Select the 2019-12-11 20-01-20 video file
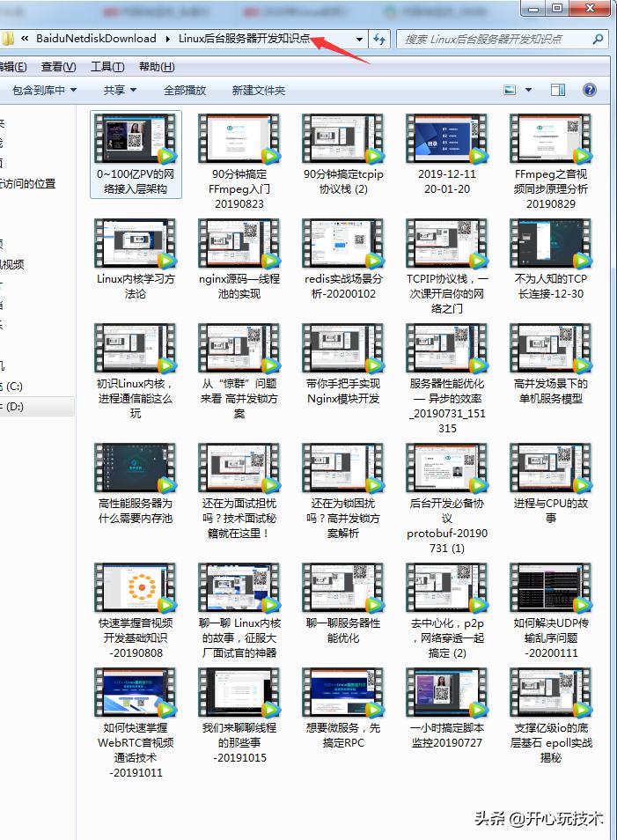 click(447, 154)
